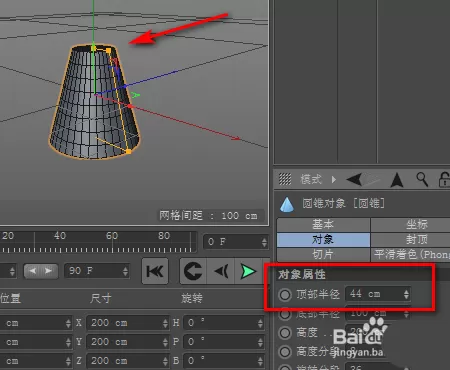Screen dimensions: 450x370
Task: Toggle the 高度 keyframe circle
Action: click(285, 332)
